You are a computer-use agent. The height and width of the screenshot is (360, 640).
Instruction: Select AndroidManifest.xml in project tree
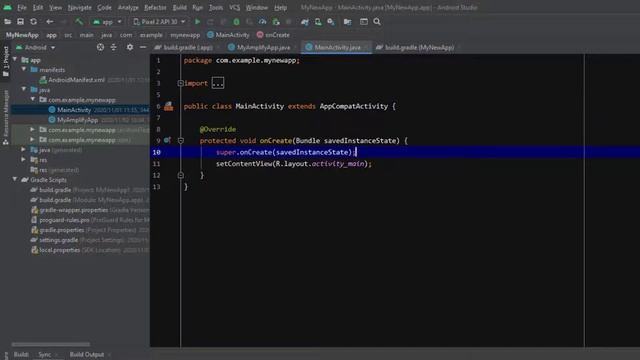pos(76,80)
